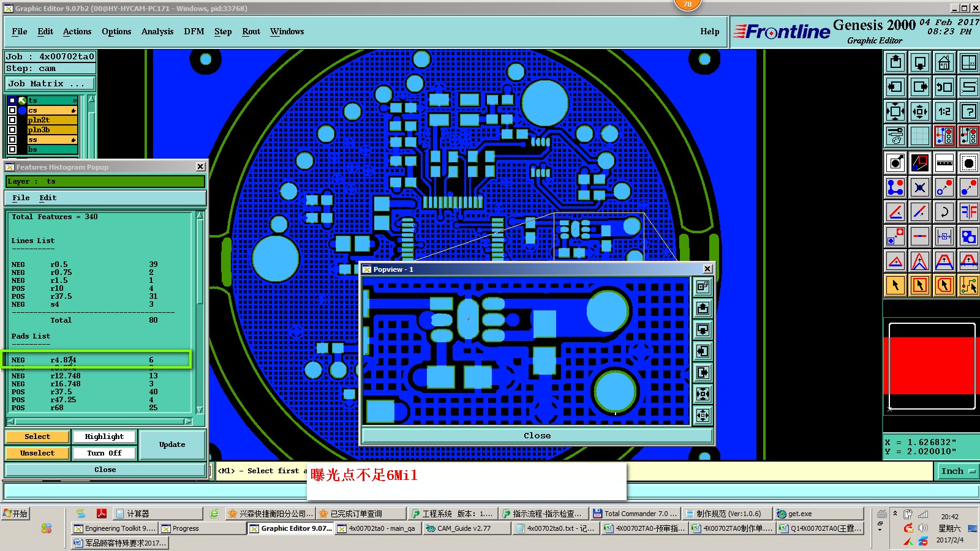980x551 pixels.
Task: Toggle display checkbox for ts layer
Action: pos(12,100)
